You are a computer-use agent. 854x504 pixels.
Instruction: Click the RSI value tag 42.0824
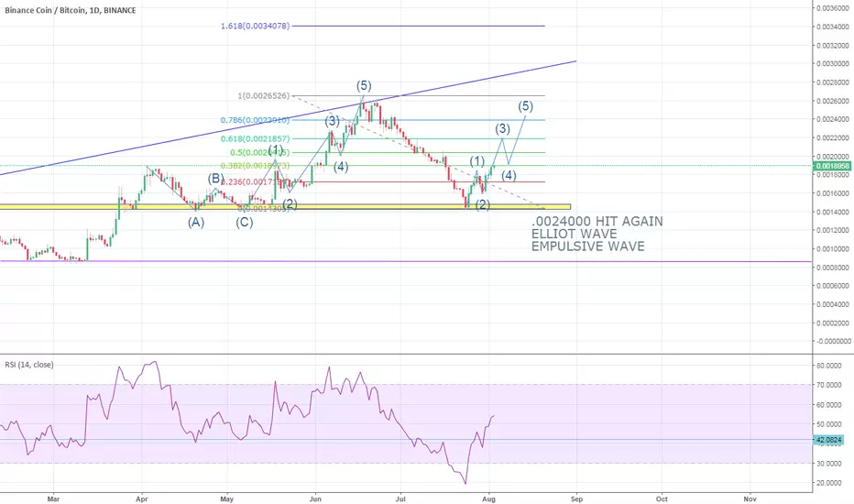pyautogui.click(x=828, y=440)
